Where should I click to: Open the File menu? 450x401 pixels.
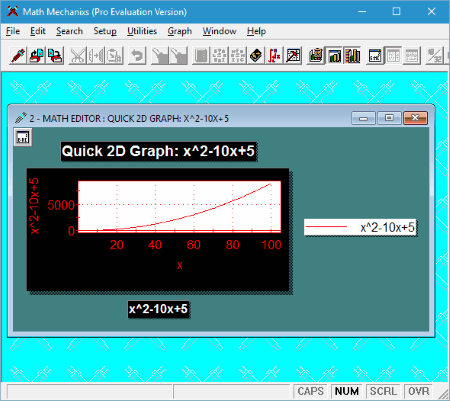tap(13, 31)
